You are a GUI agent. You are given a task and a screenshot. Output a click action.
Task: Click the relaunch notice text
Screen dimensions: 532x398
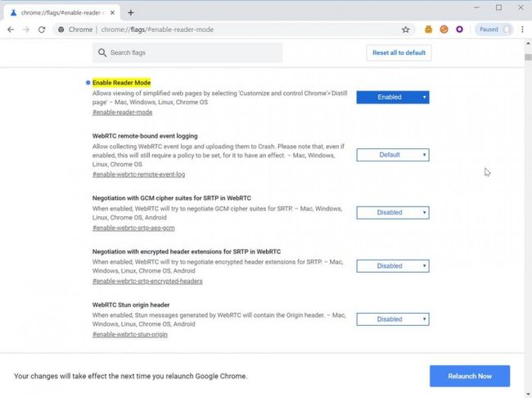131,376
